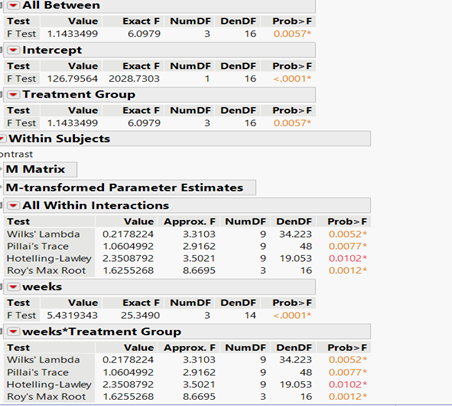Open the red triangle menu beside weeks

[x=13, y=287]
